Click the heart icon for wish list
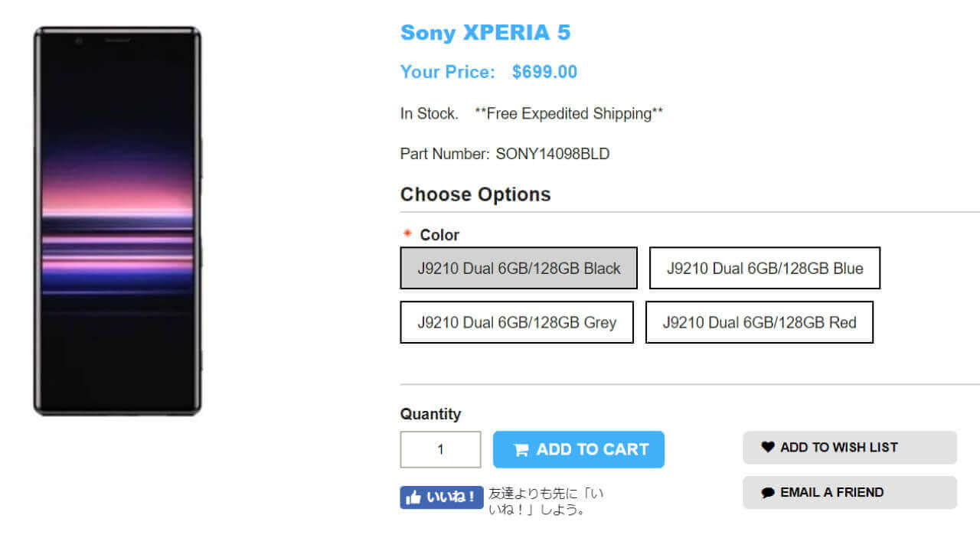Screen dimensions: 980x551 (768, 447)
